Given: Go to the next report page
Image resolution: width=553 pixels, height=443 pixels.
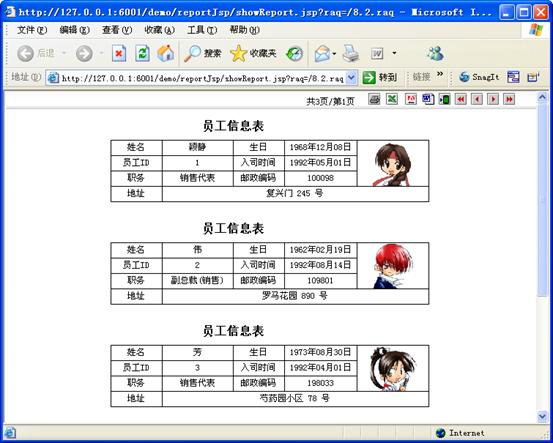Looking at the screenshot, I should pos(493,99).
